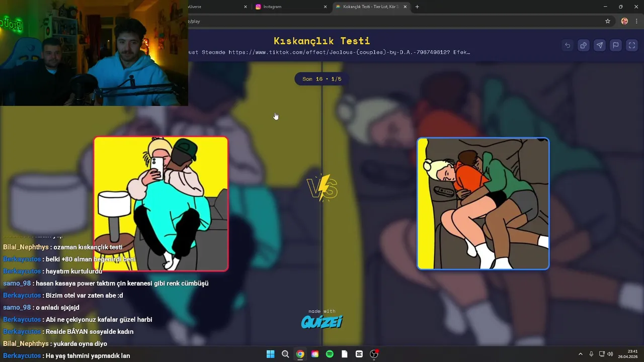Bookmark the page with the star icon
Image resolution: width=644 pixels, height=362 pixels.
coord(608,21)
